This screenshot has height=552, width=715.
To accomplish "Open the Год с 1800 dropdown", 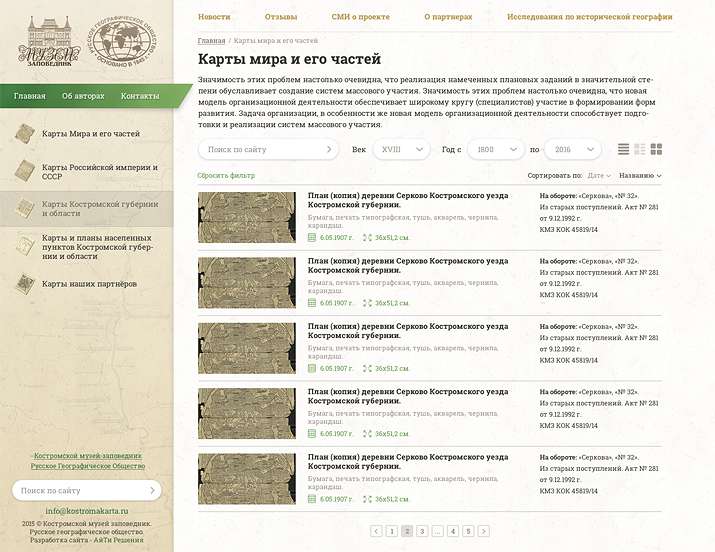I will 496,149.
